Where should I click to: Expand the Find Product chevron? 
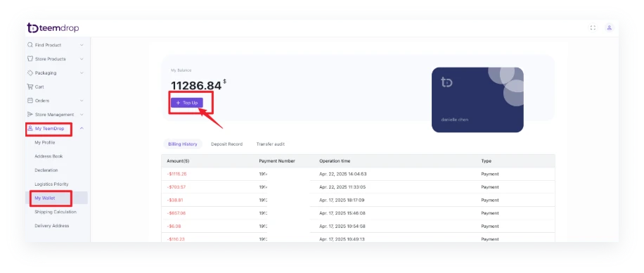[x=82, y=45]
